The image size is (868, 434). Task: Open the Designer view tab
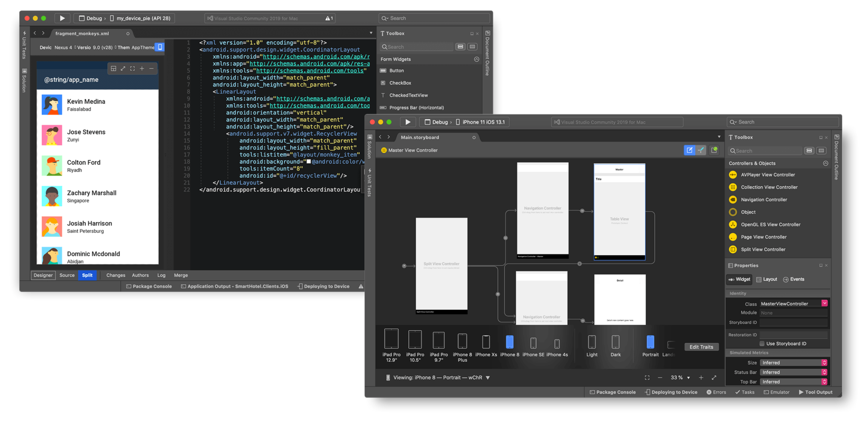tap(43, 275)
